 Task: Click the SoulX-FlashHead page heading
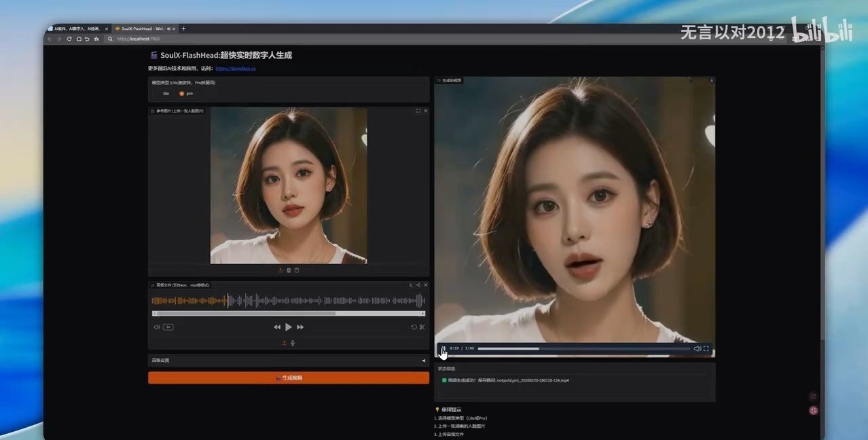221,55
